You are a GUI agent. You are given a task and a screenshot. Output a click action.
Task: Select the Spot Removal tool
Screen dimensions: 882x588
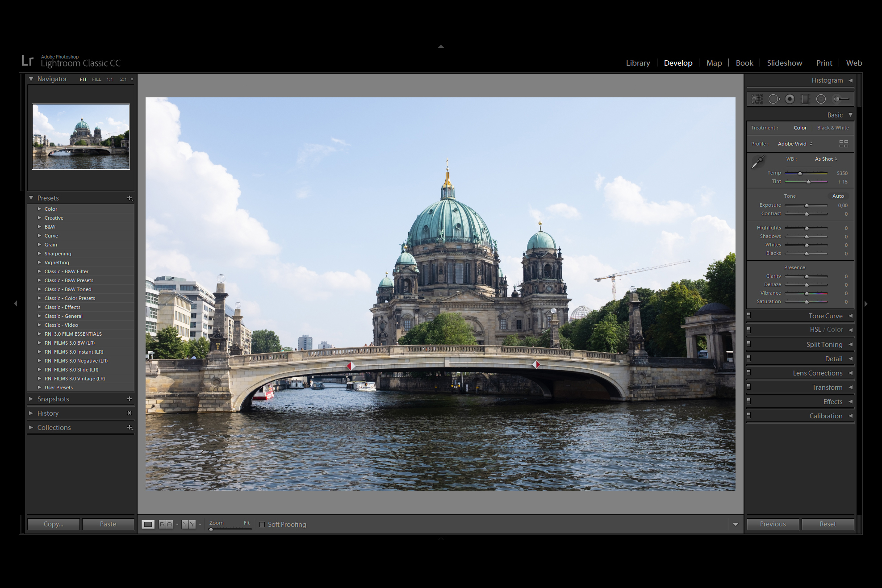pos(774,99)
